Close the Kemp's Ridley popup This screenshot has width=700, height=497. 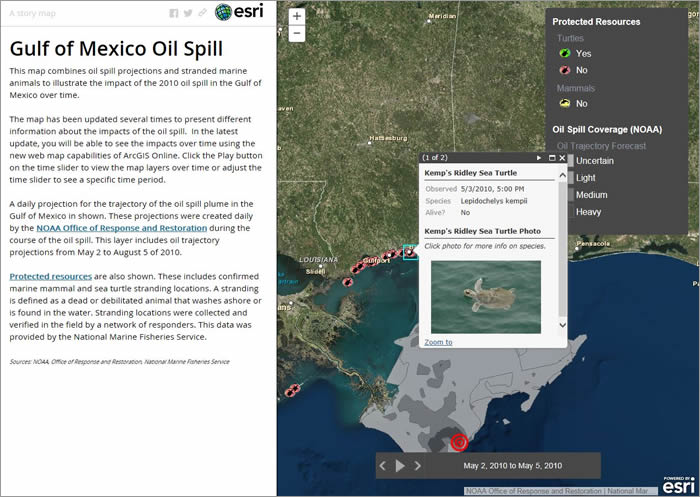click(x=562, y=158)
